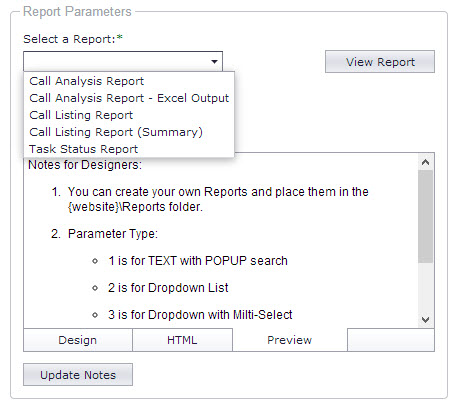455x406 pixels.
Task: Click the empty area right of Preview tab
Action: (x=391, y=340)
